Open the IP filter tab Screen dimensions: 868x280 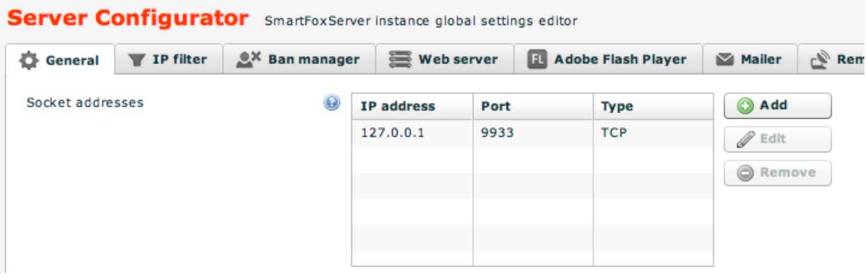[169, 59]
